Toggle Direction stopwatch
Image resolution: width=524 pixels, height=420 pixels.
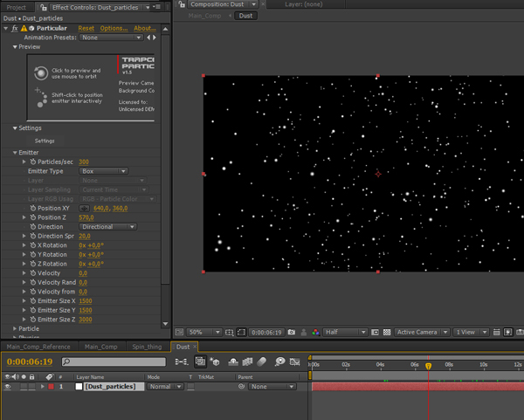(x=33, y=226)
